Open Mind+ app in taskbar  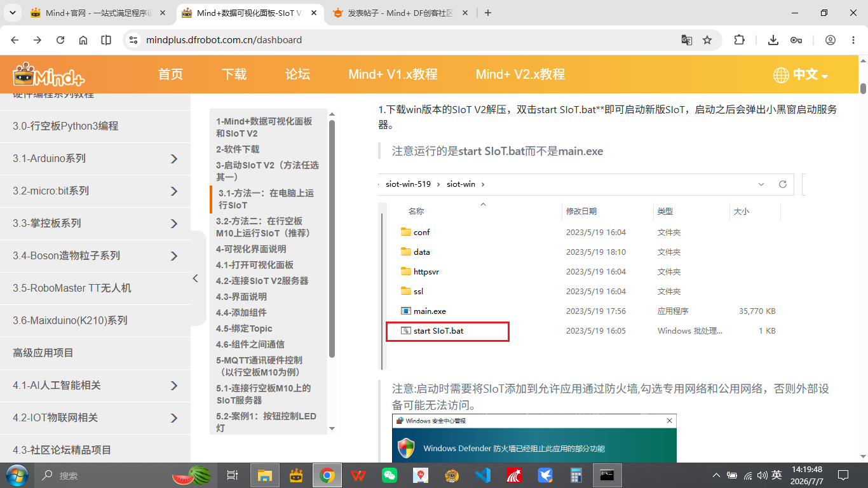(x=296, y=475)
